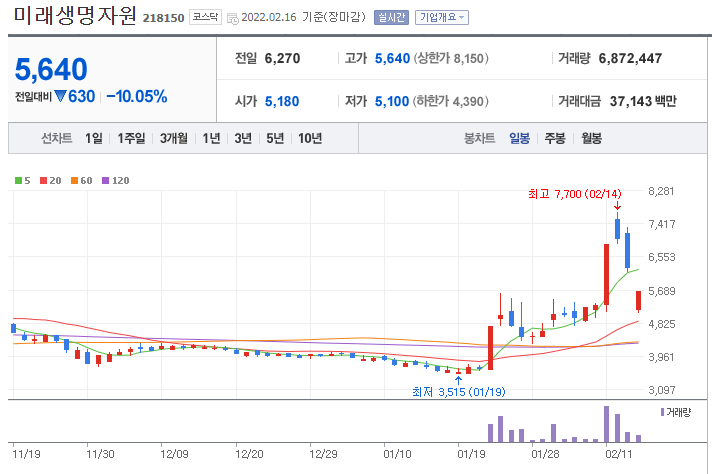Click the stock code 218150
712x474 pixels.
coord(163,18)
